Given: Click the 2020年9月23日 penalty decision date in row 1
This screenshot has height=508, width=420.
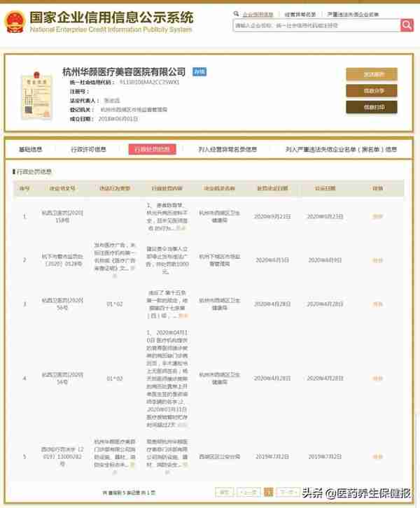Looking at the screenshot, I should 272,216.
